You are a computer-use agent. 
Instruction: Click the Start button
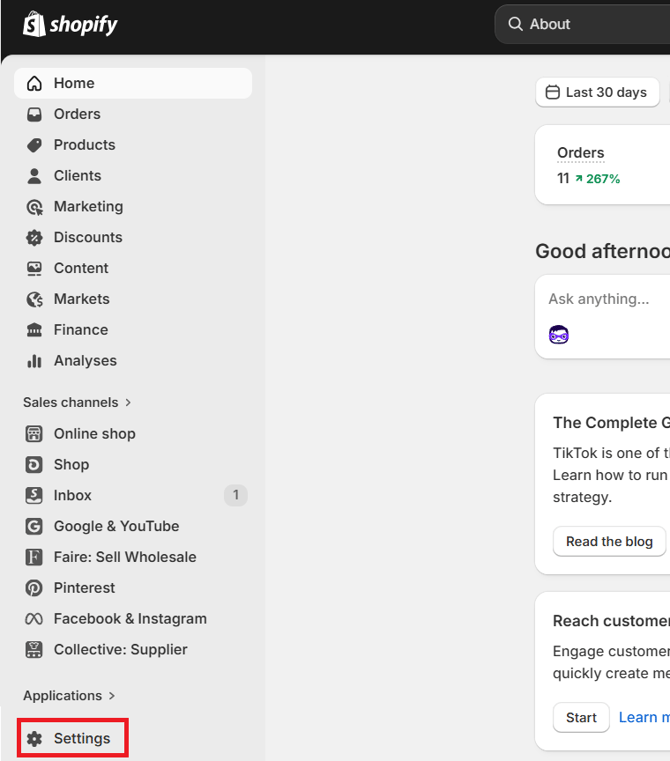(581, 717)
